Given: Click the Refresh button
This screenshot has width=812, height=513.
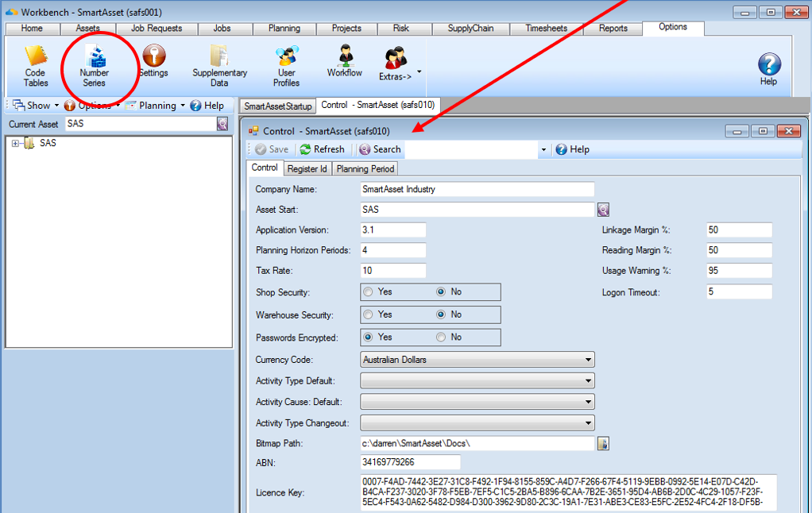Looking at the screenshot, I should 322,149.
